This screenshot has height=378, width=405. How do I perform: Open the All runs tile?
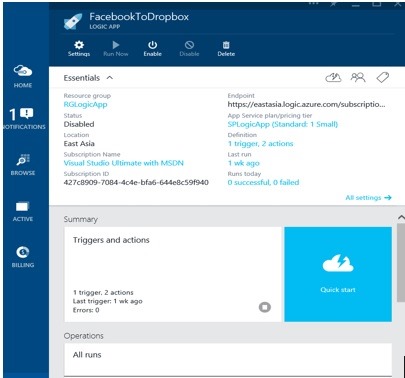pos(228,359)
